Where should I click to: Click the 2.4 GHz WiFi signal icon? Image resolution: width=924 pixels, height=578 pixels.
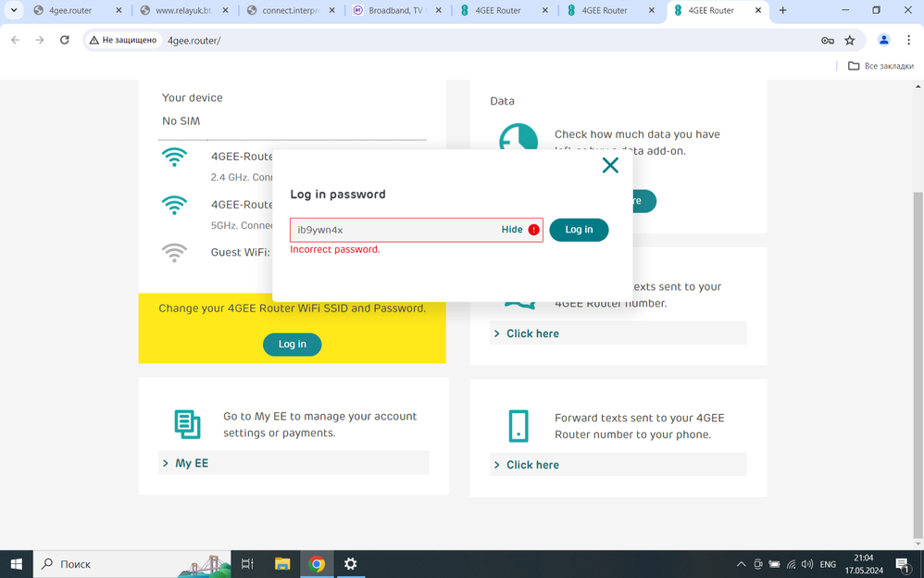[174, 157]
